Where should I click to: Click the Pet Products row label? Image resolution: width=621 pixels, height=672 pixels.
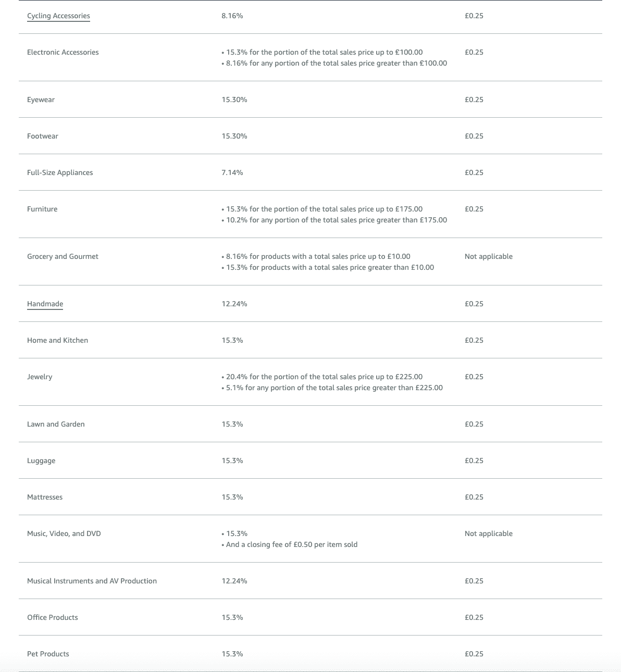coord(48,654)
